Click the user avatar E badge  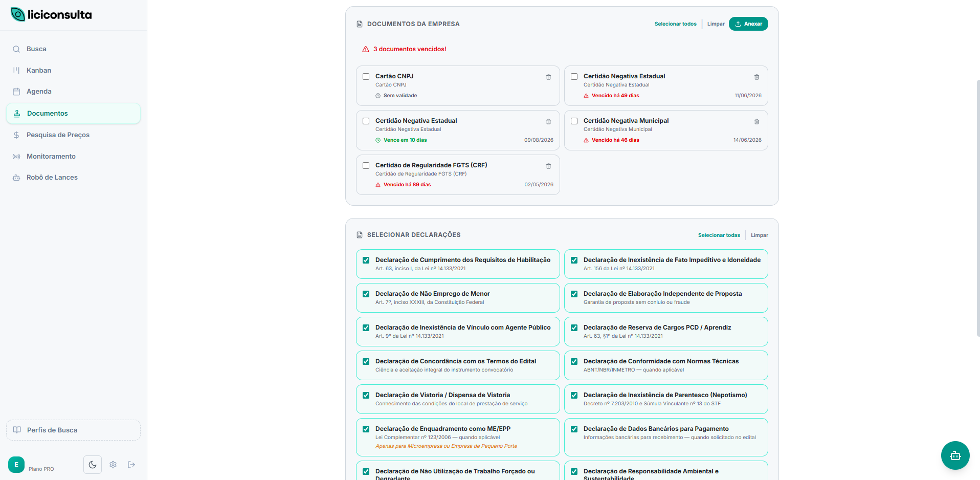pyautogui.click(x=16, y=465)
